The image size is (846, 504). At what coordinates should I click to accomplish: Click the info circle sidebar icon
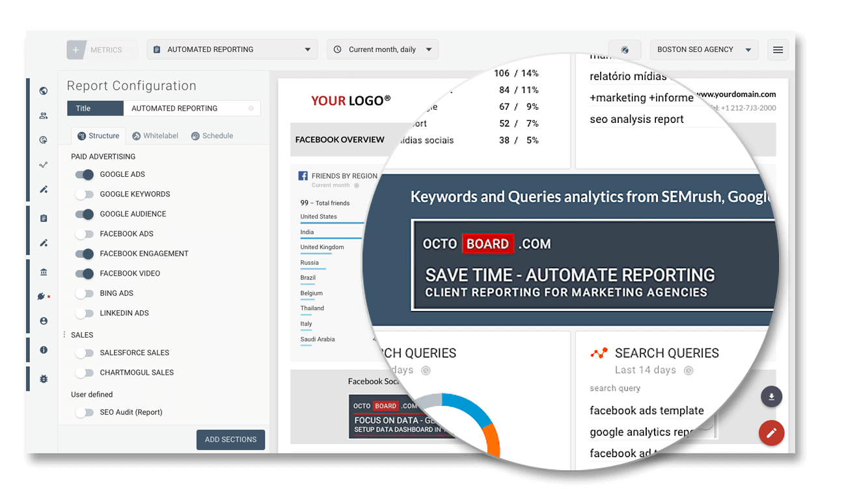tap(44, 350)
